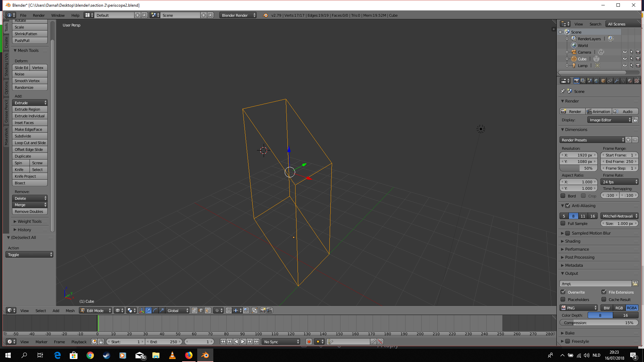Toggle Cube selectability cursor icon
644x362 pixels.
[x=632, y=59]
